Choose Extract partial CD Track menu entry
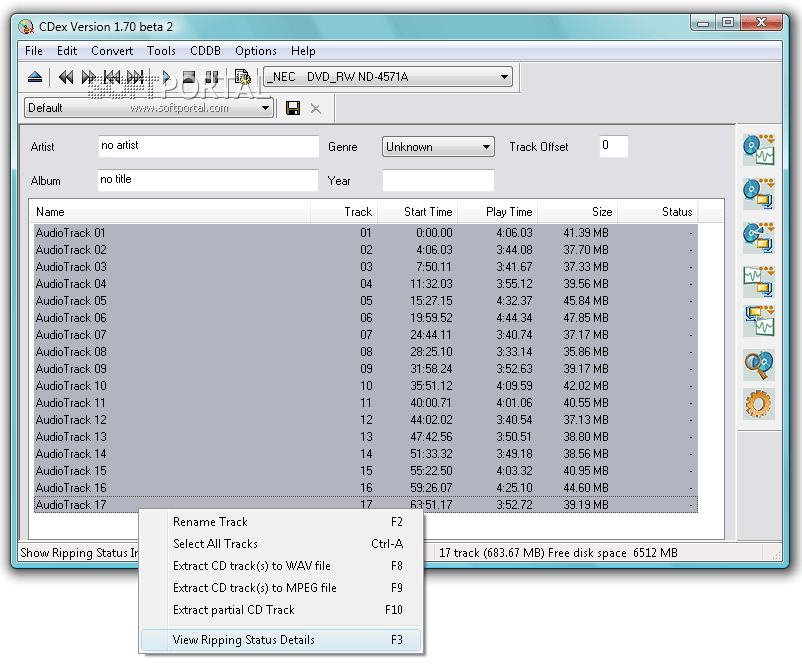The height and width of the screenshot is (668, 802). point(281,610)
